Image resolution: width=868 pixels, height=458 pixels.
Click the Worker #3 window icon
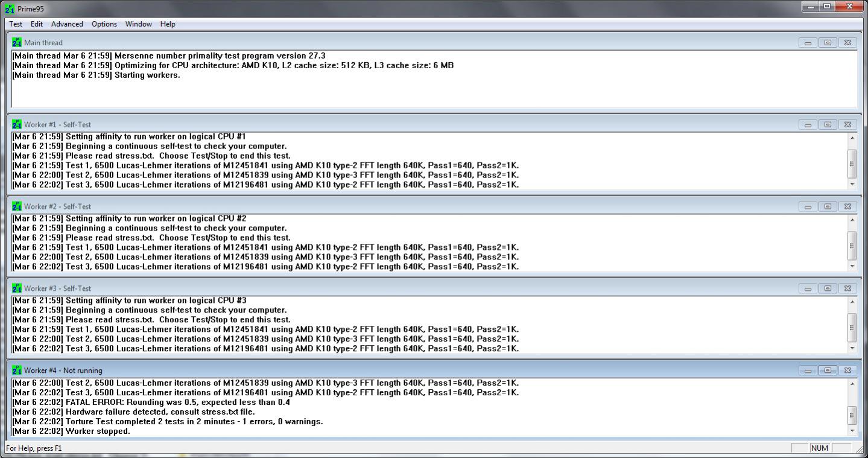[17, 288]
